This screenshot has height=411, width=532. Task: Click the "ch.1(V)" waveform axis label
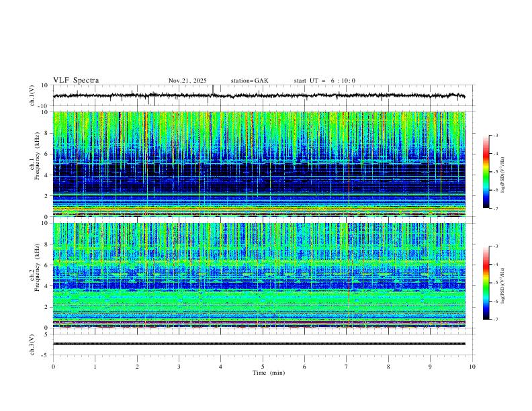(32, 95)
